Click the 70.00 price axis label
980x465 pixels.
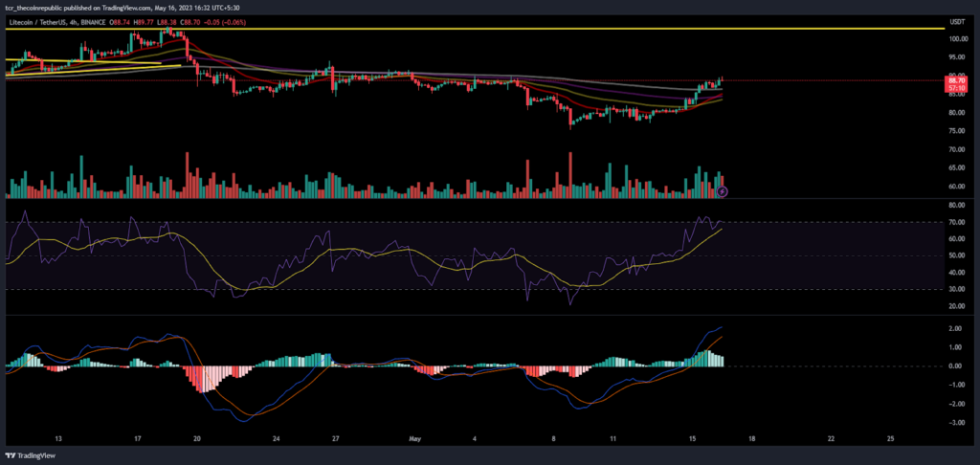pyautogui.click(x=956, y=150)
